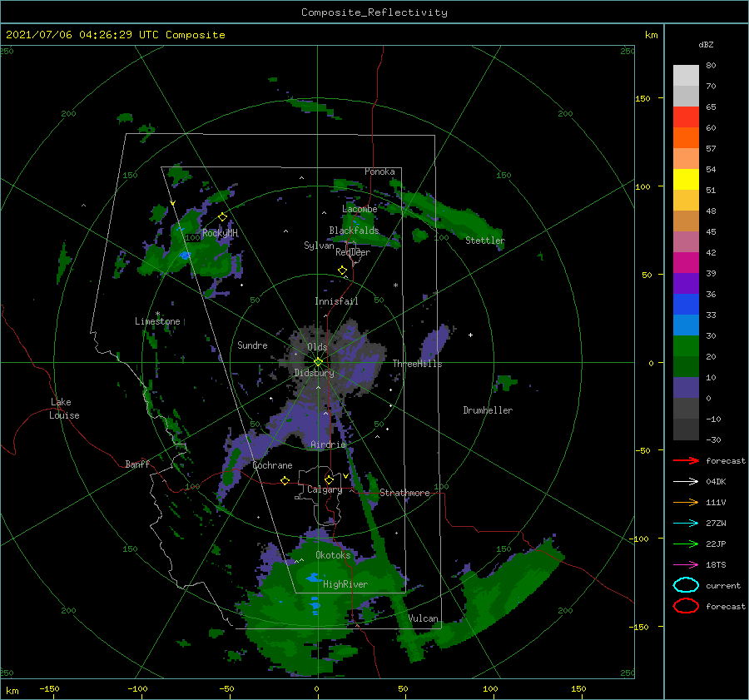Image resolution: width=749 pixels, height=700 pixels.
Task: Click the Cochrane label
Action: point(272,465)
